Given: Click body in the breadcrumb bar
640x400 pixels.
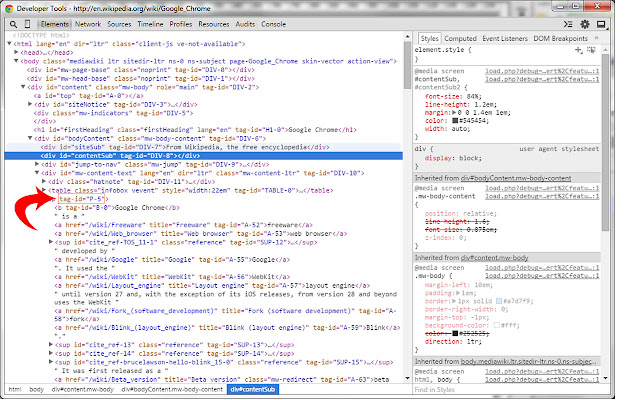Looking at the screenshot, I should (x=36, y=389).
